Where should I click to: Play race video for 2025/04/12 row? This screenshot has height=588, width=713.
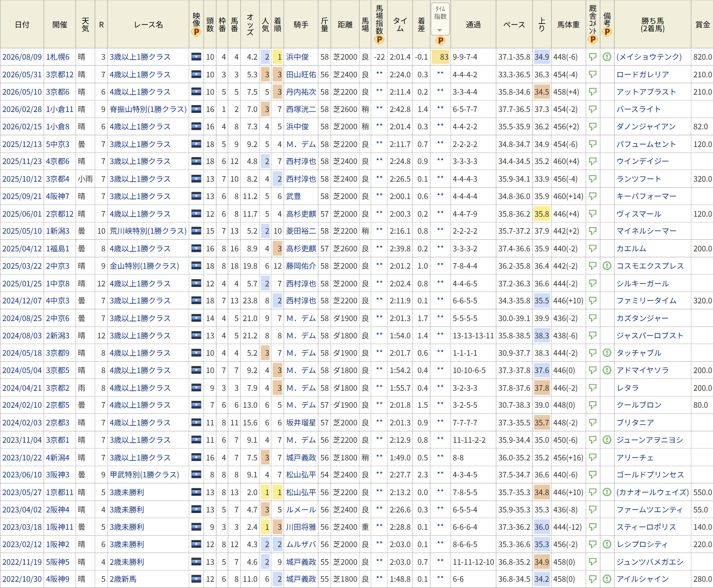click(x=196, y=248)
